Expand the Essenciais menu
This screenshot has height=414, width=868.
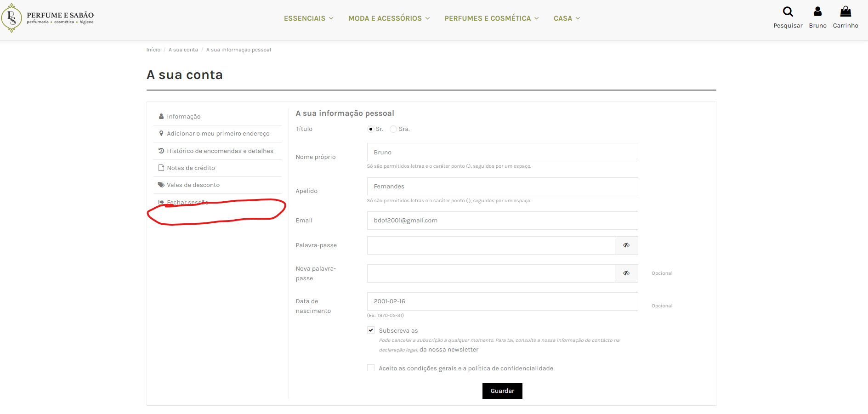pyautogui.click(x=308, y=18)
